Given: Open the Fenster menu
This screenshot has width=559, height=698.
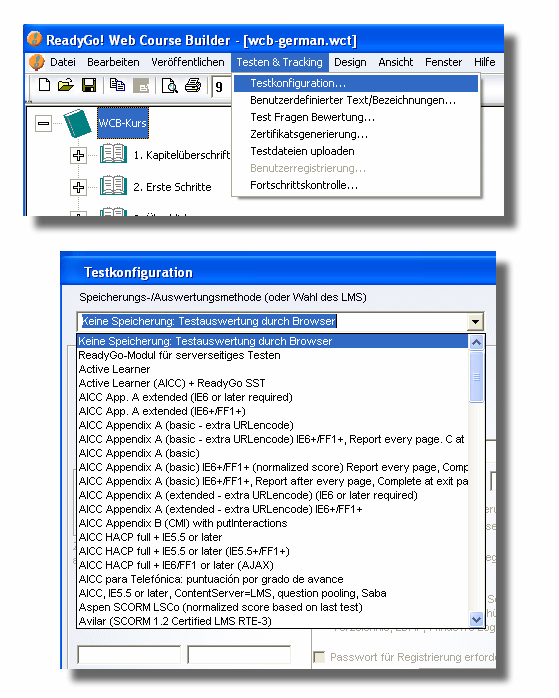Looking at the screenshot, I should click(x=443, y=62).
